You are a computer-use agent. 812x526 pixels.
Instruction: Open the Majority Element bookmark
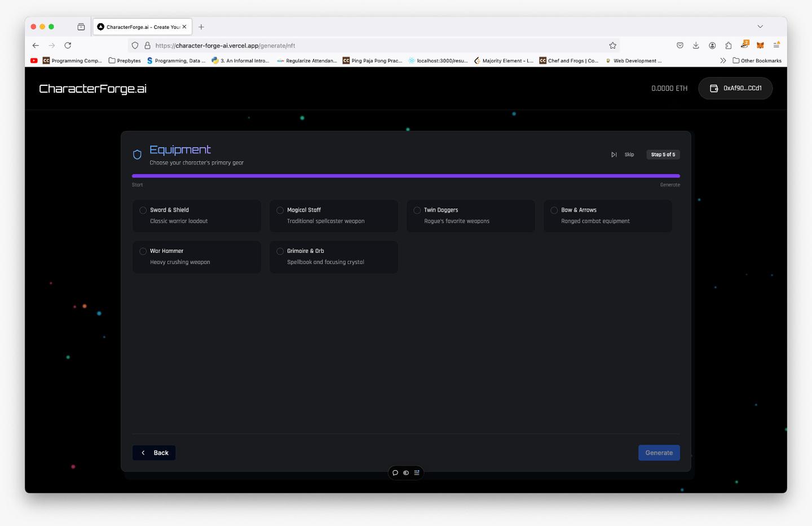point(504,60)
